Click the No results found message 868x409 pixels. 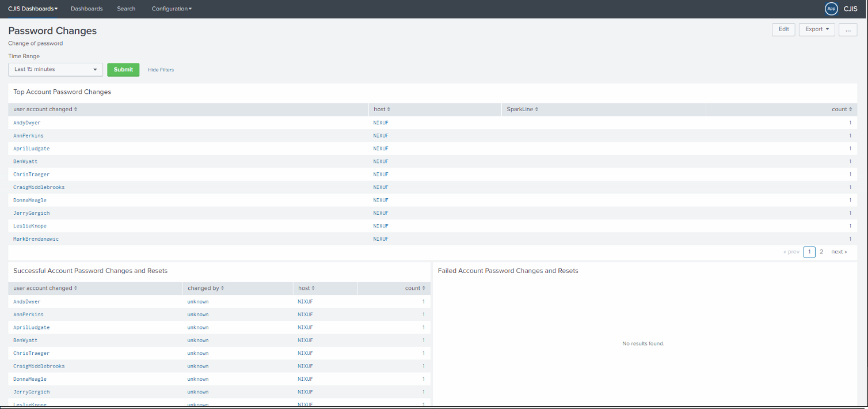[x=644, y=343]
